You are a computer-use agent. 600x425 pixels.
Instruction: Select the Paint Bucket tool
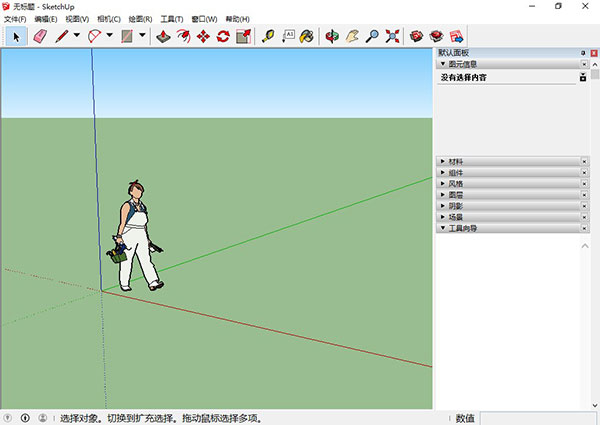pyautogui.click(x=307, y=37)
